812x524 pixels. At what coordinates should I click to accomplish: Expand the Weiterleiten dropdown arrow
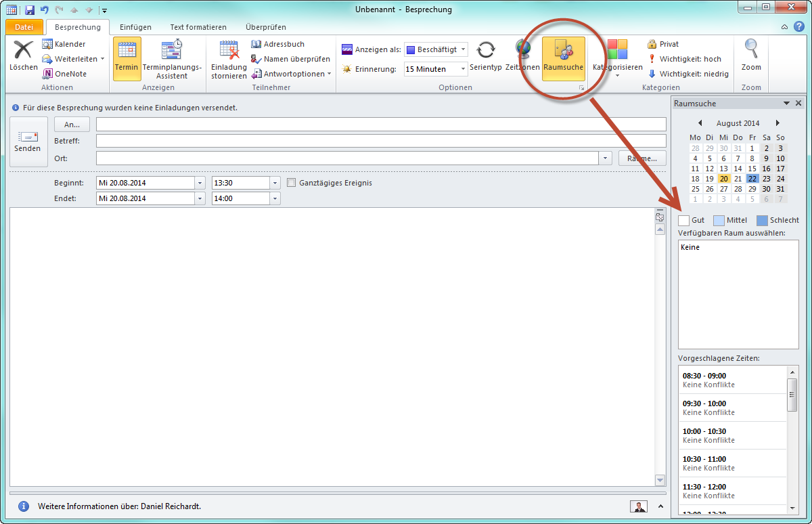pos(102,59)
